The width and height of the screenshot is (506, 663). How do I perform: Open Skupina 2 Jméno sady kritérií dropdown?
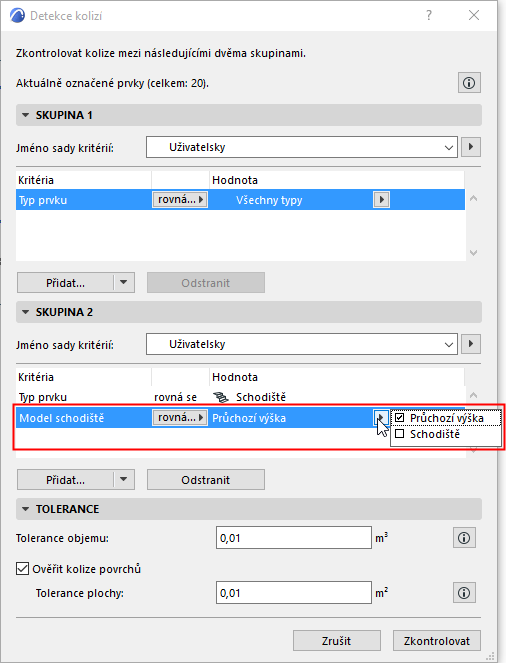302,344
